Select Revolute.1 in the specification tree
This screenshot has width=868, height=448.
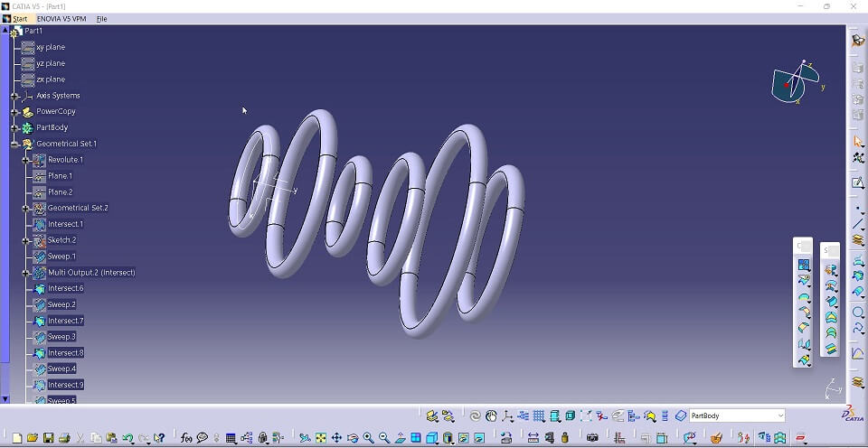click(65, 160)
